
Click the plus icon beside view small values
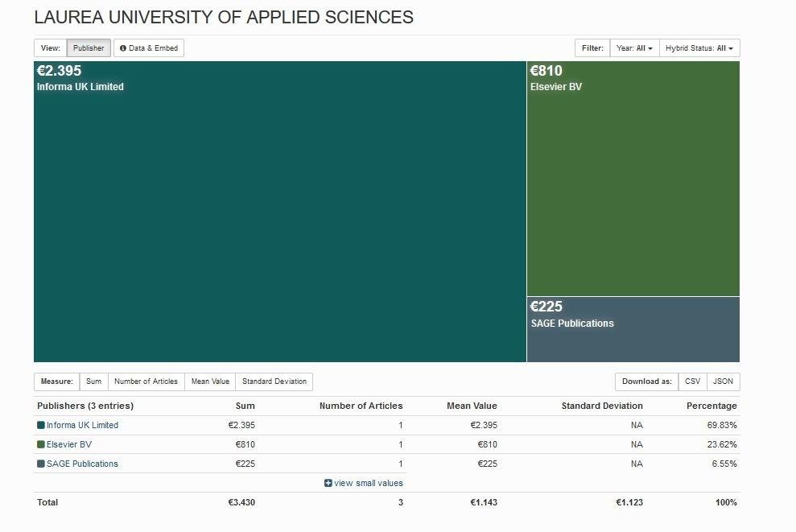pos(328,483)
